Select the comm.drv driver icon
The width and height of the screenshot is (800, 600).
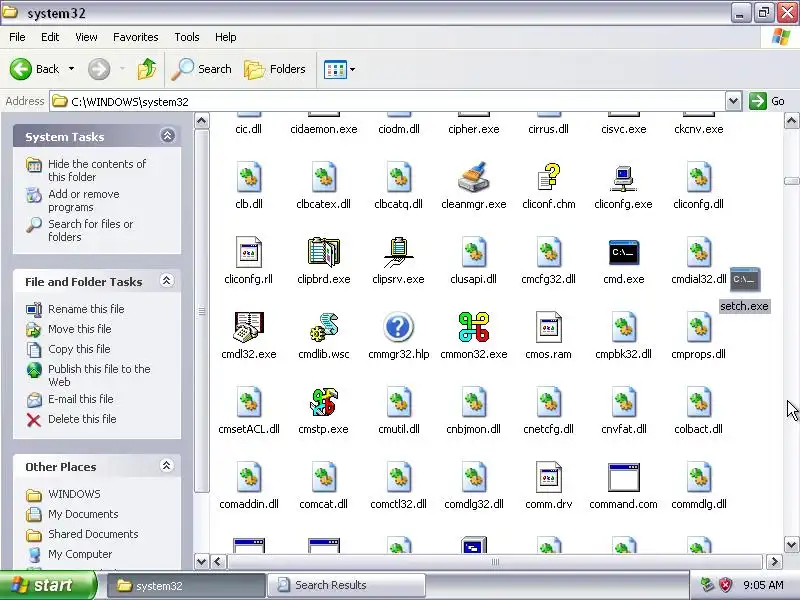click(x=548, y=477)
